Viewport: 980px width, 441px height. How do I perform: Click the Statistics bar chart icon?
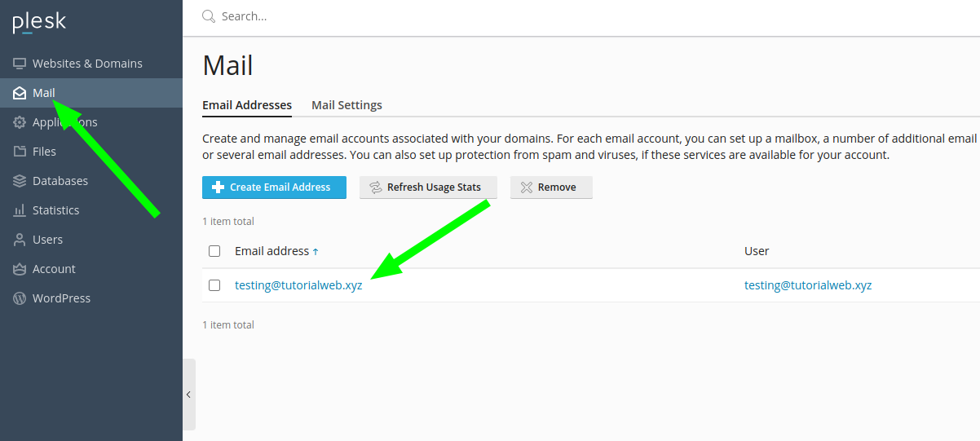point(19,210)
